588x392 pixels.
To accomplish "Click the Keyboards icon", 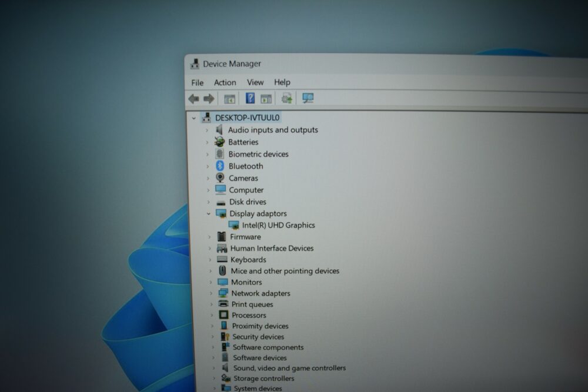I will (x=222, y=259).
